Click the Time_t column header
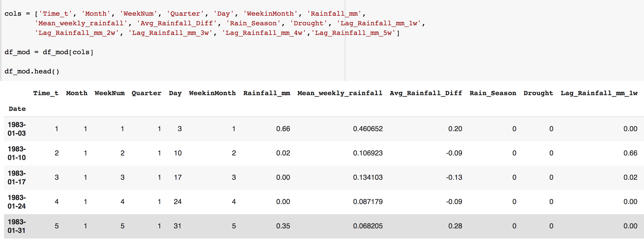Image resolution: width=644 pixels, height=241 pixels. (x=46, y=93)
